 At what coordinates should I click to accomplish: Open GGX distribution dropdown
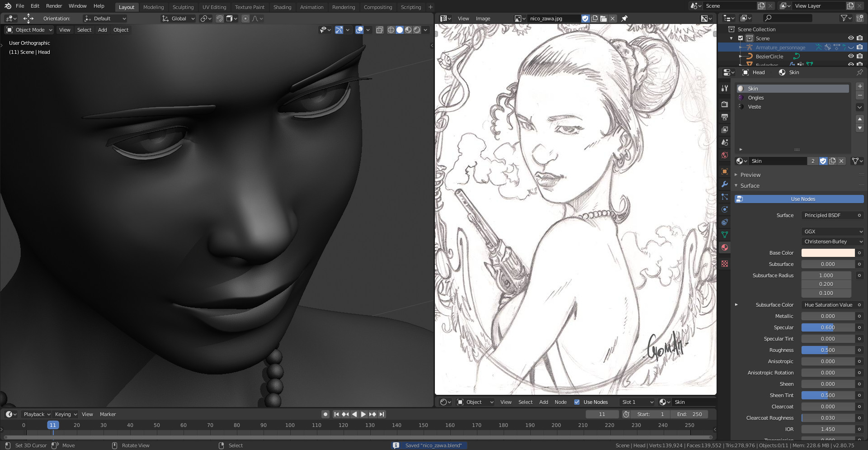[x=833, y=232]
